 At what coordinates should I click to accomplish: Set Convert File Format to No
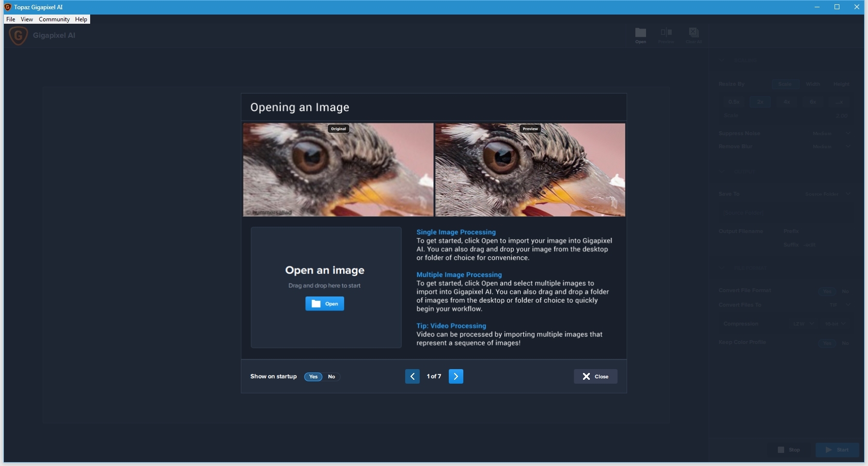click(845, 291)
